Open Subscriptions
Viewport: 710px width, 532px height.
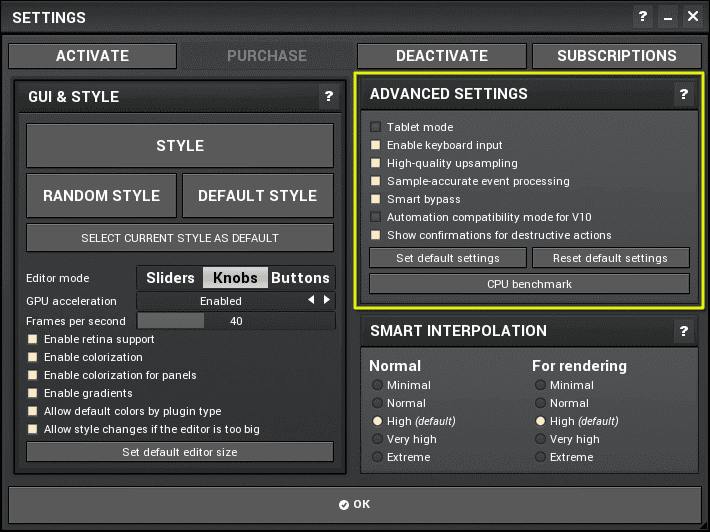point(617,56)
